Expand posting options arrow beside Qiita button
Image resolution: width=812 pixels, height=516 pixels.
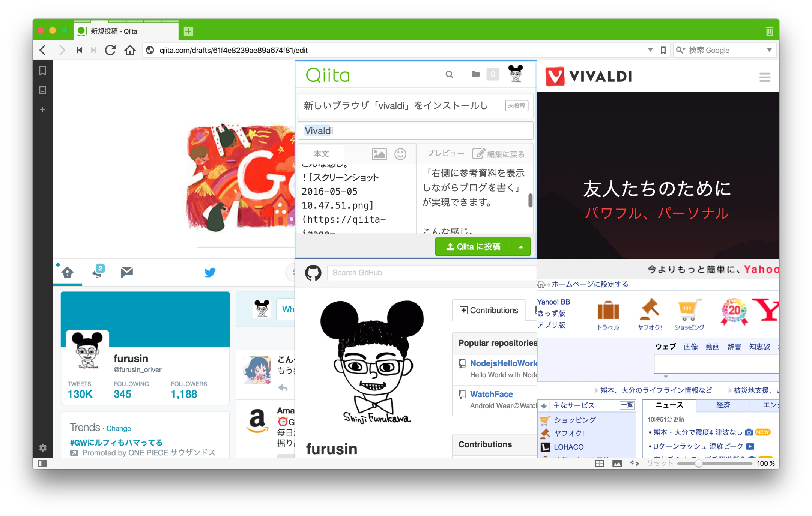coord(521,247)
